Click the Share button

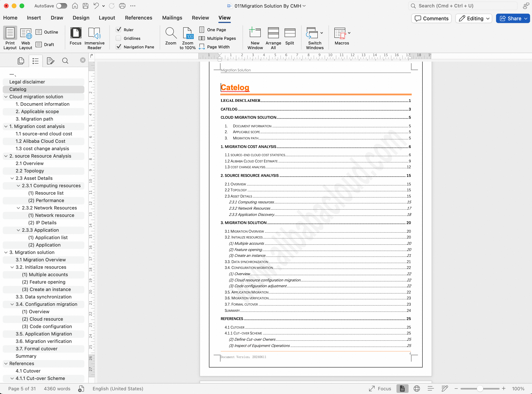click(512, 18)
